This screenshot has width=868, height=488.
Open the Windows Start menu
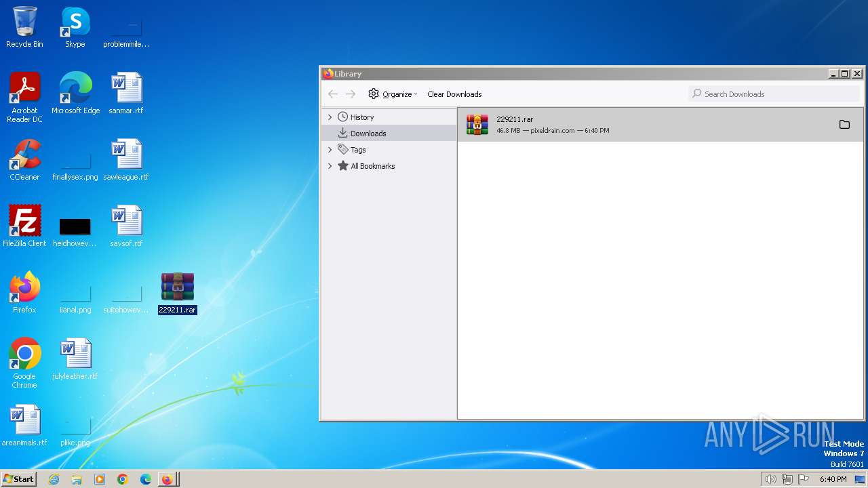(19, 479)
